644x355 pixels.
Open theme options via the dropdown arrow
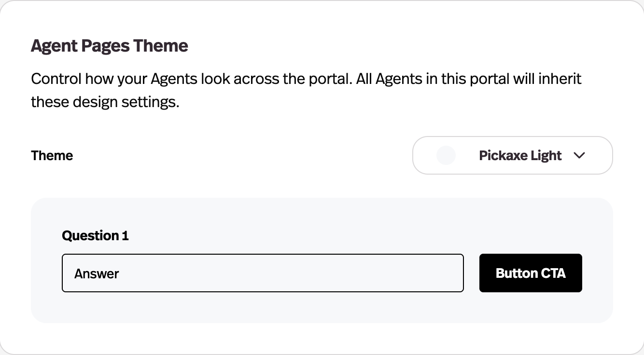(x=579, y=155)
